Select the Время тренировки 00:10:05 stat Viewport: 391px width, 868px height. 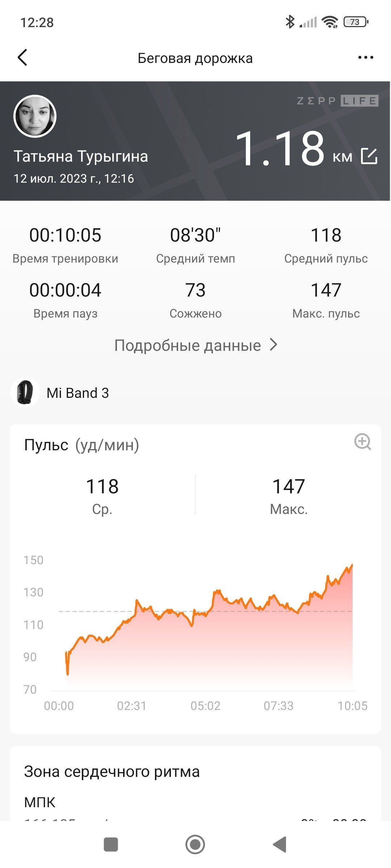point(65,245)
